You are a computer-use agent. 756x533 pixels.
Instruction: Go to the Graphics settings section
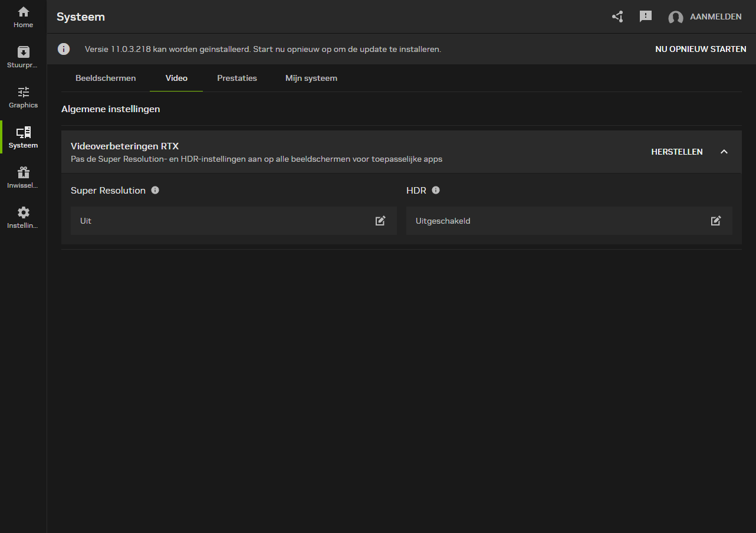[24, 97]
